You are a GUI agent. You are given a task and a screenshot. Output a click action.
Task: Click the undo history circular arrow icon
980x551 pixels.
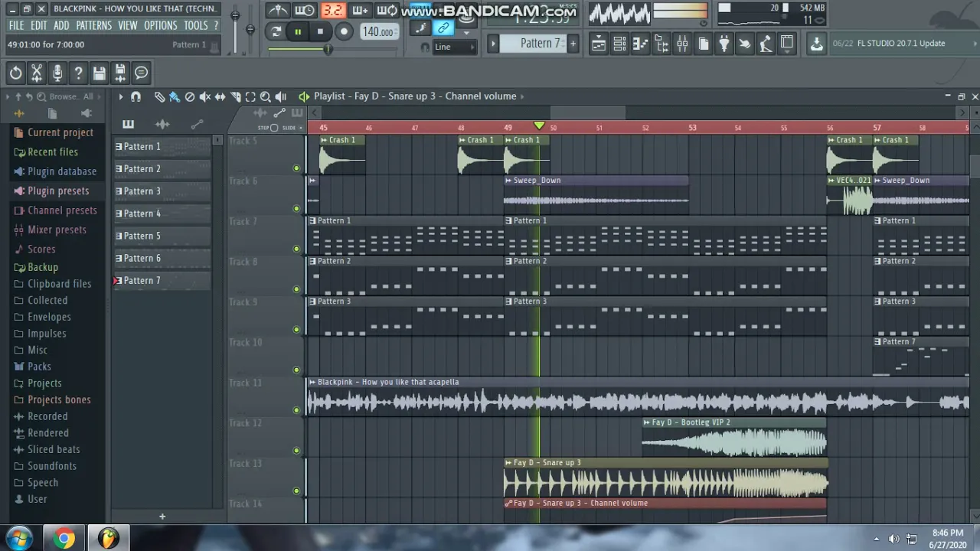point(15,73)
